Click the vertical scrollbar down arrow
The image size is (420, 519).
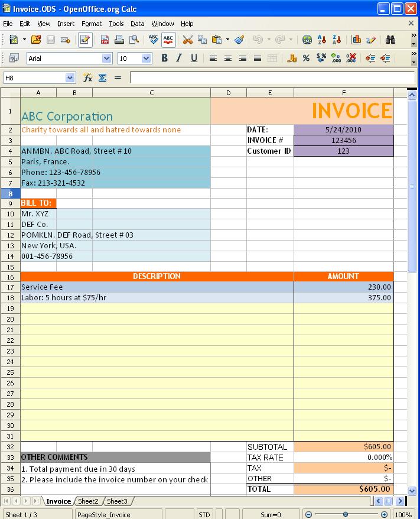[x=412, y=491]
